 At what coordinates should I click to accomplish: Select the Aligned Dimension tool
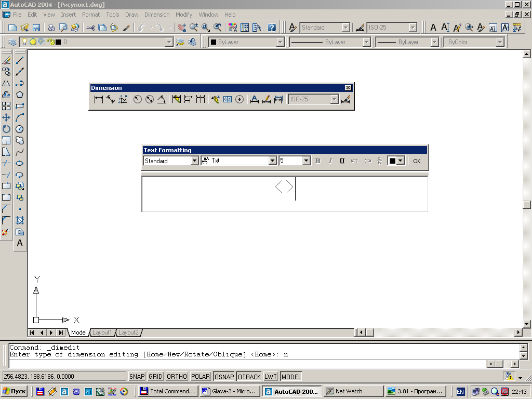pos(111,99)
